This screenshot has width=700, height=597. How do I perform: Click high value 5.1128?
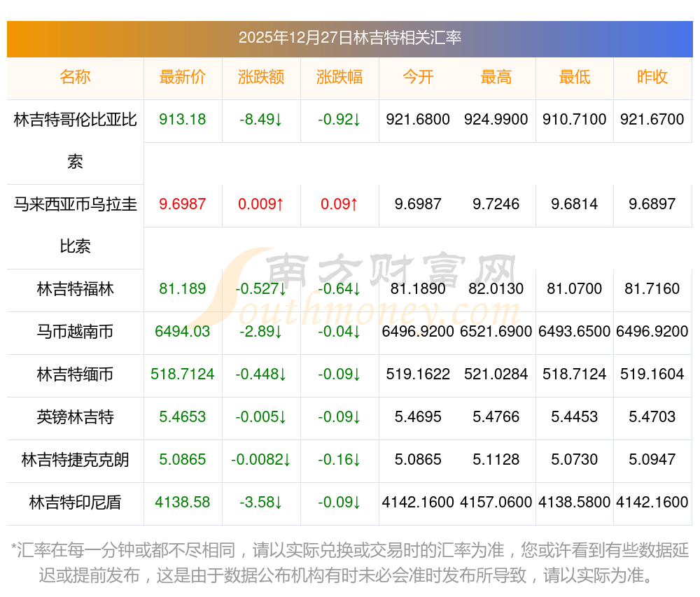(x=496, y=460)
